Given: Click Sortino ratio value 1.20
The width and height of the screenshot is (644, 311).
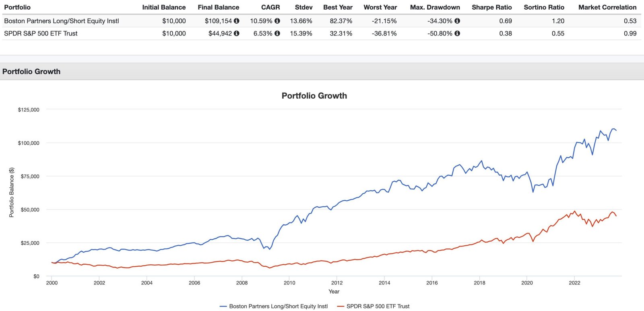Looking at the screenshot, I should tap(558, 21).
